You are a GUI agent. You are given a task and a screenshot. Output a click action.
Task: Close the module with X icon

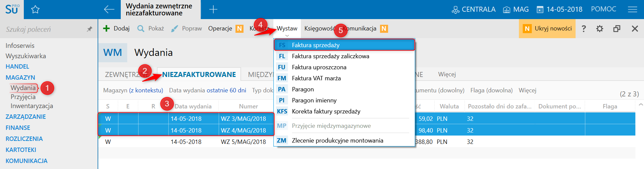[635, 28]
